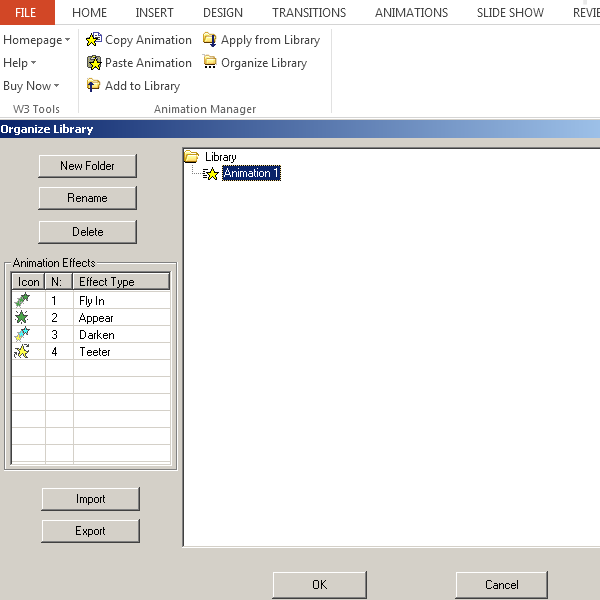Screen dimensions: 600x600
Task: Click the Rename button
Action: tap(88, 198)
